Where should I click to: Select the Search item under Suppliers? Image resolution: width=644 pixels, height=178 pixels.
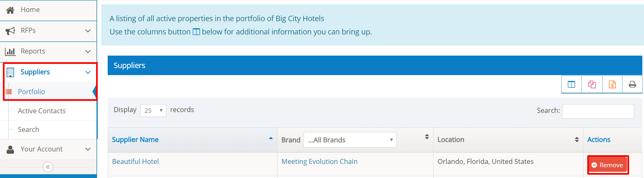[x=29, y=129]
